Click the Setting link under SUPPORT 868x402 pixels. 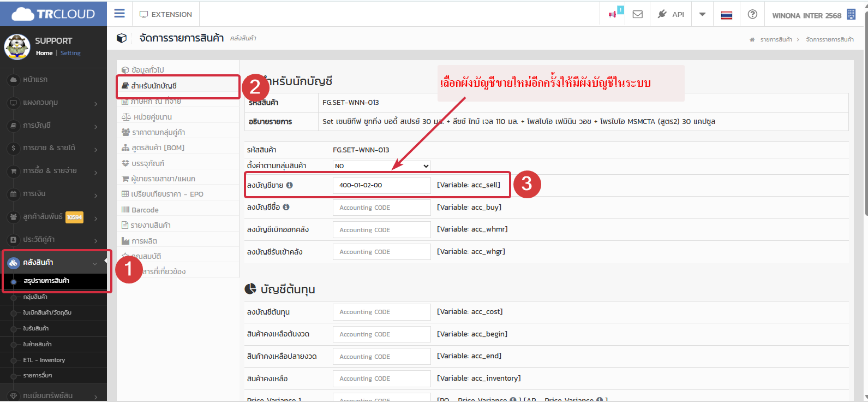pos(70,53)
